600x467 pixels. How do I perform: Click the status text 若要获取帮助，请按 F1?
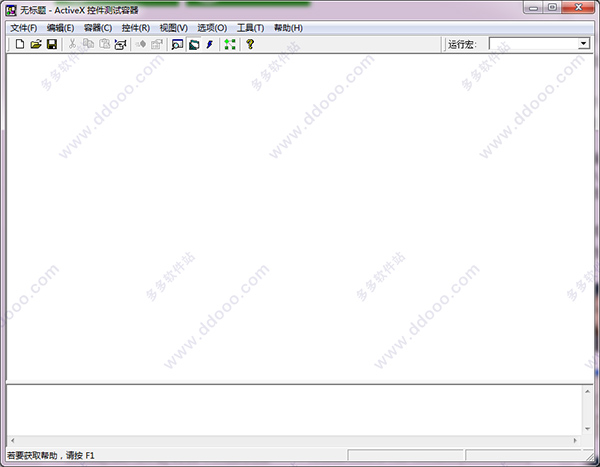pos(51,456)
